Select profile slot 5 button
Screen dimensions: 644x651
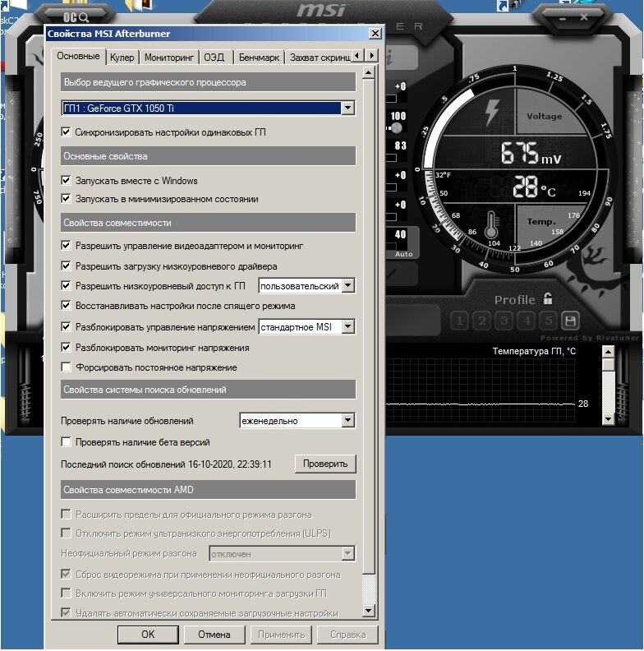click(549, 321)
